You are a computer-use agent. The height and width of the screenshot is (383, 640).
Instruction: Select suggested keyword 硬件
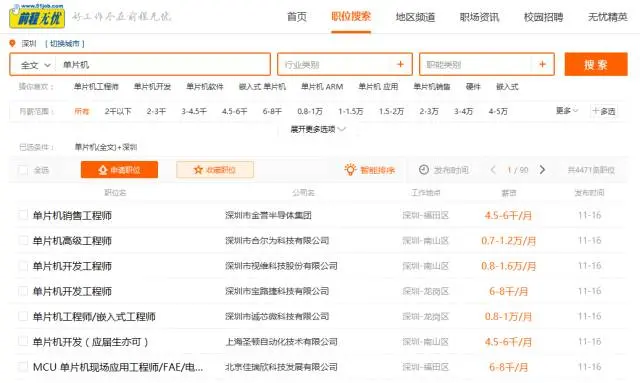(473, 87)
